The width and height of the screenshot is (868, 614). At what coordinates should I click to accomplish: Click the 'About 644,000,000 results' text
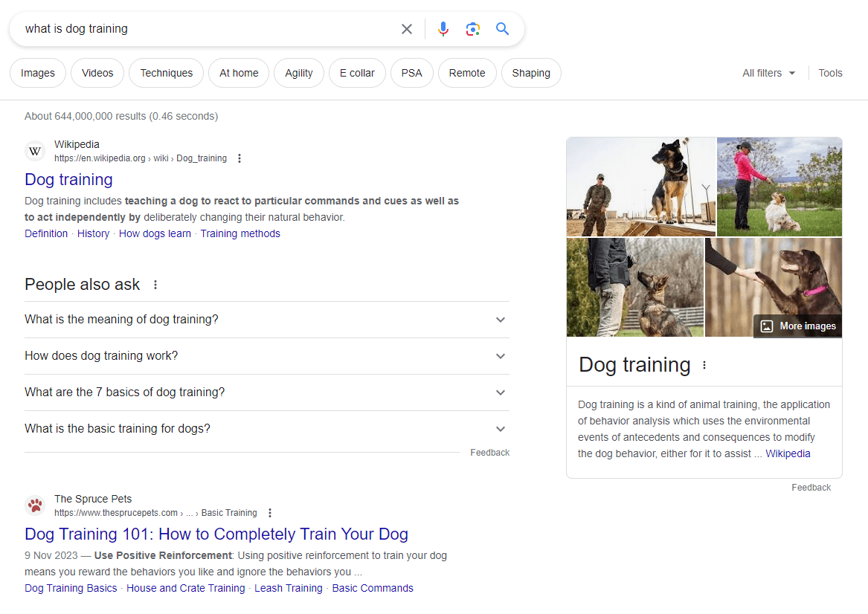(121, 116)
